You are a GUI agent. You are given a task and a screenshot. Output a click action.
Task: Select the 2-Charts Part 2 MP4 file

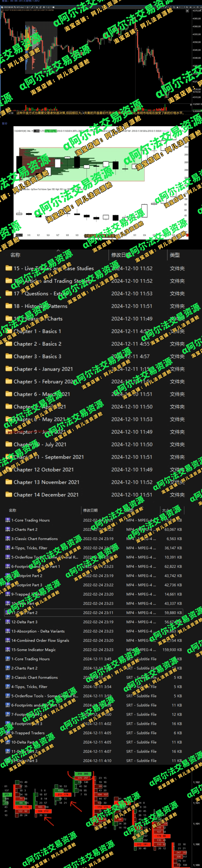click(x=24, y=529)
